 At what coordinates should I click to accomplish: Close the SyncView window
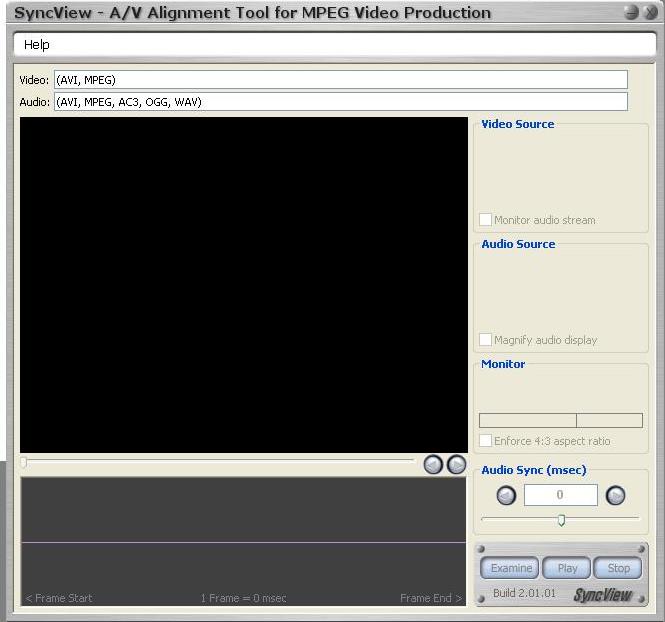[650, 12]
